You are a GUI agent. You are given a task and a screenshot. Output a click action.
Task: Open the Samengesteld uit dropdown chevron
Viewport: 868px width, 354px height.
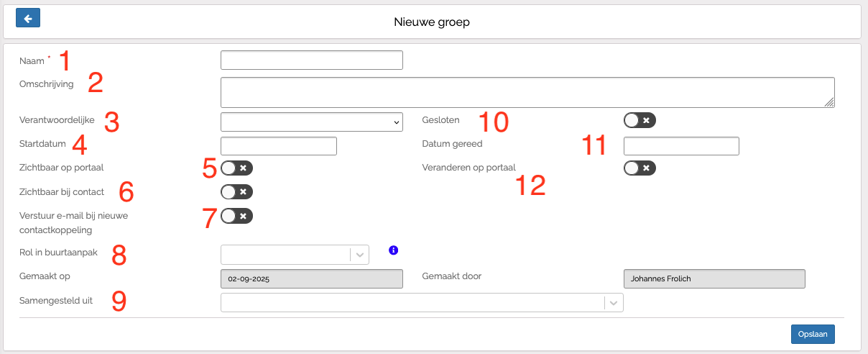tap(613, 303)
